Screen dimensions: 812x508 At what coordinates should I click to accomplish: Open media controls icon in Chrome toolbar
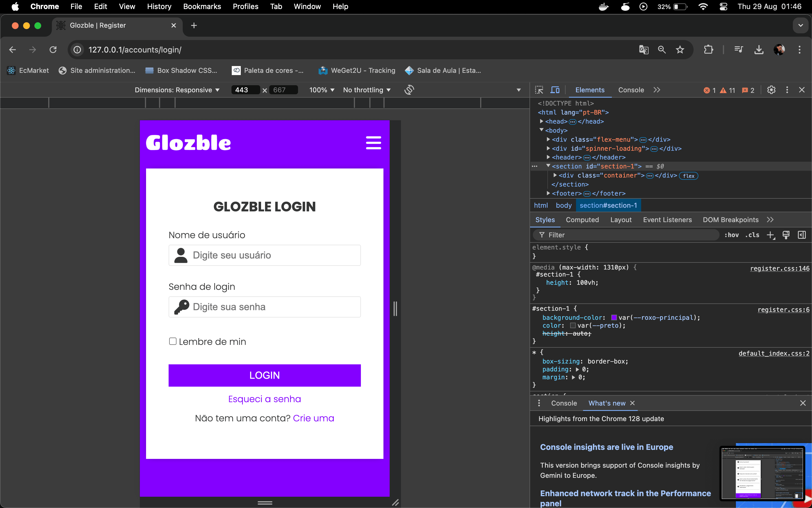click(738, 50)
